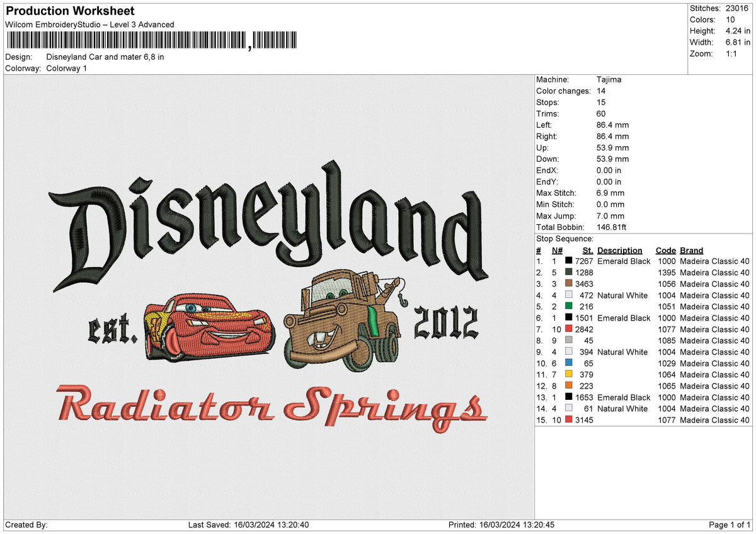
Task: Click the red swatch in stop row 15
Action: tap(568, 420)
